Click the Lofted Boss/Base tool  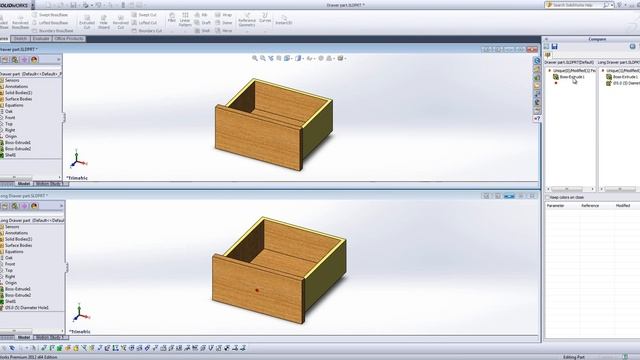click(x=51, y=23)
